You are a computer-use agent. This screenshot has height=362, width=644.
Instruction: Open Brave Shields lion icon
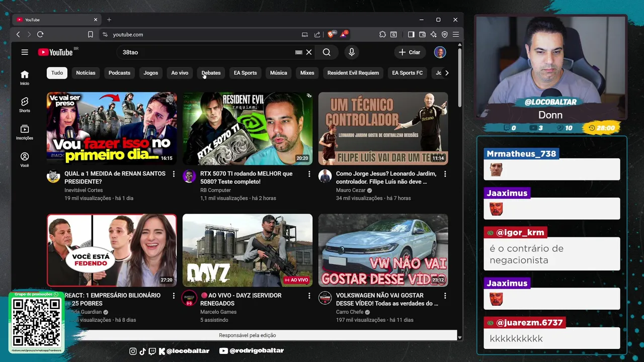coord(331,34)
